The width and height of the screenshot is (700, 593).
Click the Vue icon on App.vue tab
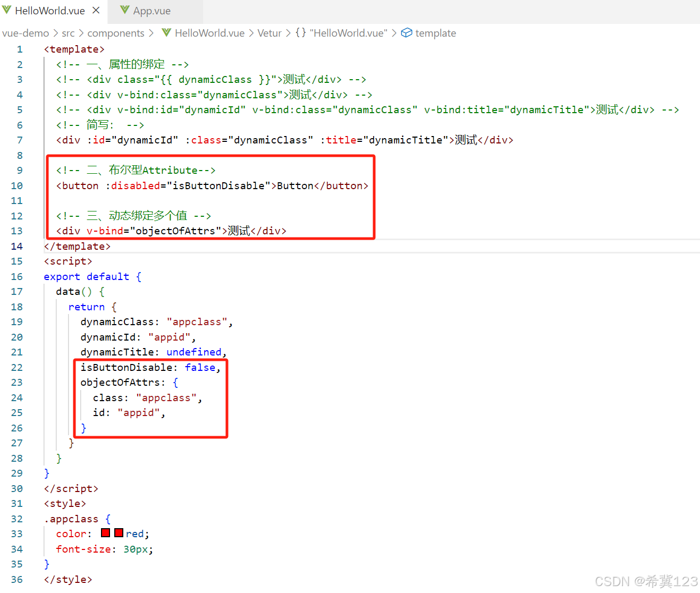pos(125,10)
